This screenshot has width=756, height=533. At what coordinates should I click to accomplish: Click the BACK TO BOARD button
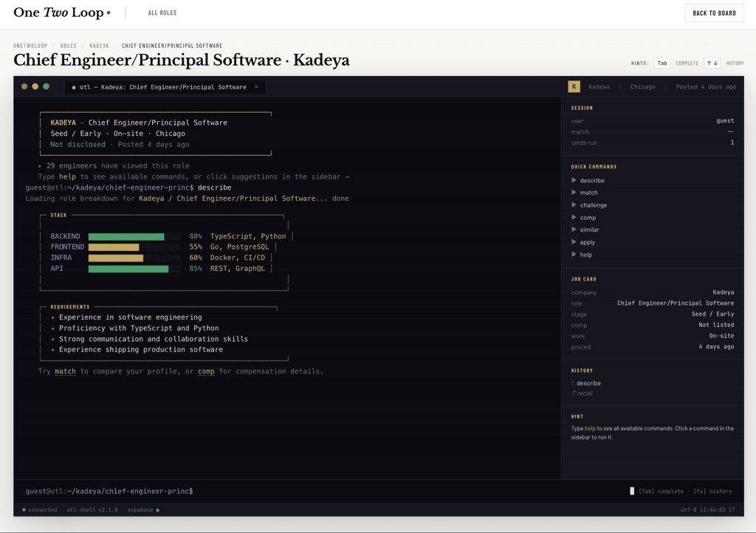pyautogui.click(x=714, y=13)
